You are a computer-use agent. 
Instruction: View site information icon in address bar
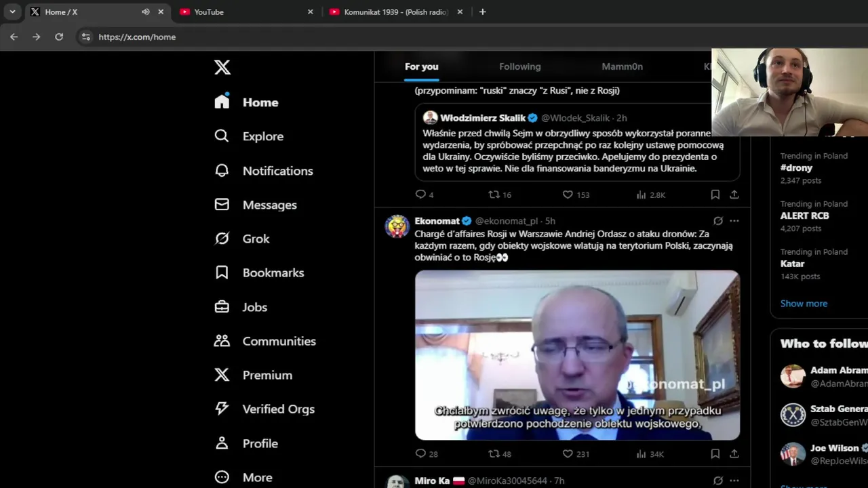(85, 37)
